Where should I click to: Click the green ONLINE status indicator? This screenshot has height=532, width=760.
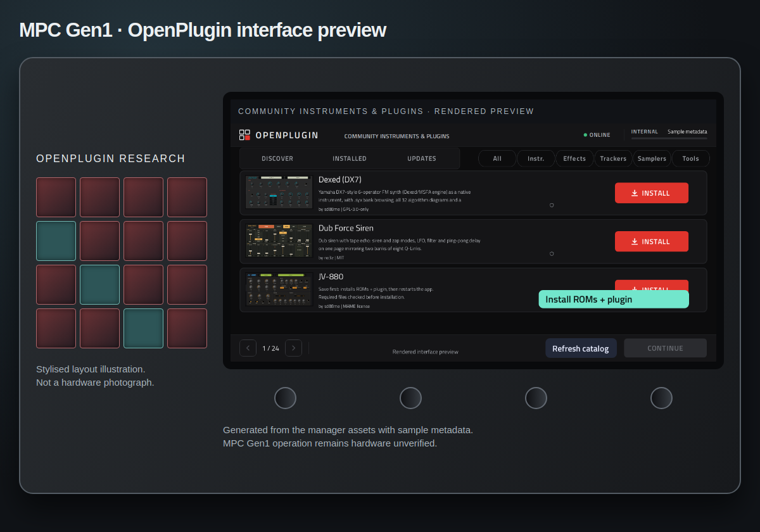coord(597,135)
